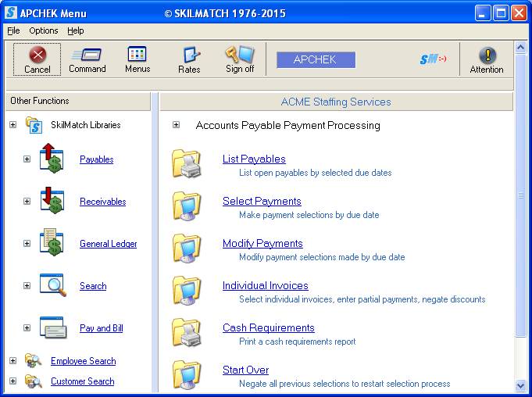Click the Cash Requirements printer folder icon
Image resolution: width=532 pixels, height=397 pixels.
(187, 333)
